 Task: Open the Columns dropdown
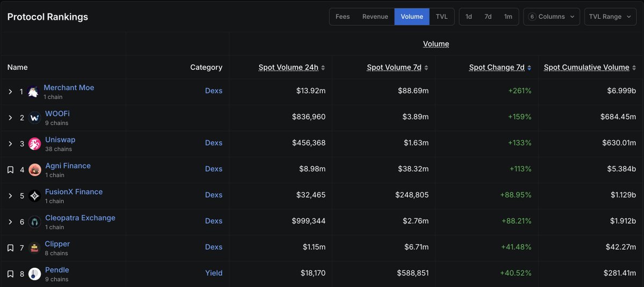pyautogui.click(x=552, y=17)
